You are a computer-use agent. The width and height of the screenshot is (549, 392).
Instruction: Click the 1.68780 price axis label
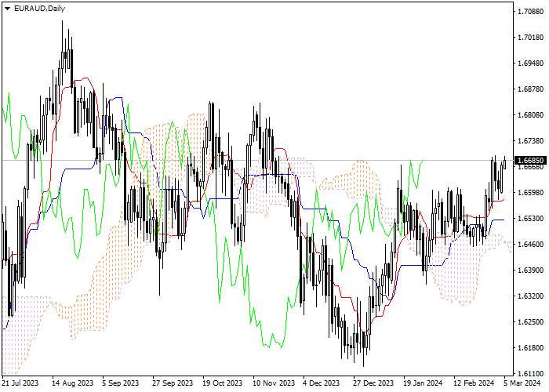pyautogui.click(x=530, y=89)
